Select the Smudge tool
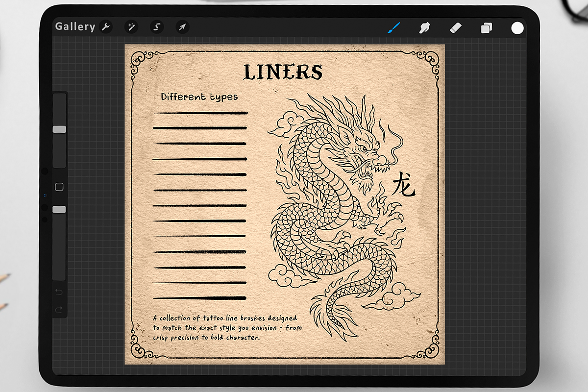 [x=425, y=28]
